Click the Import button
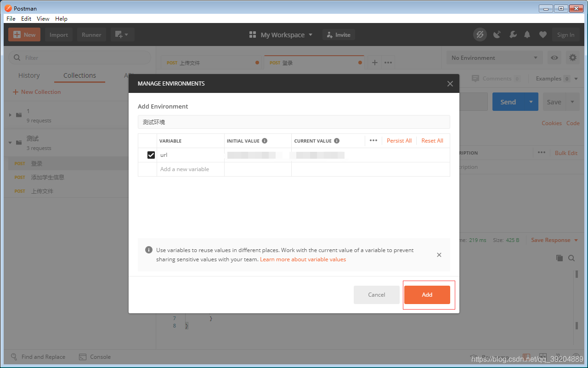 (x=59, y=34)
